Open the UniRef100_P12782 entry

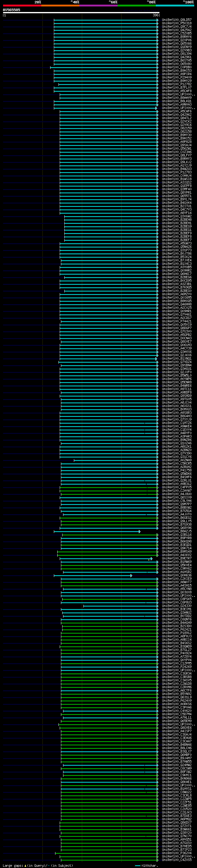pyautogui.click(x=177, y=84)
